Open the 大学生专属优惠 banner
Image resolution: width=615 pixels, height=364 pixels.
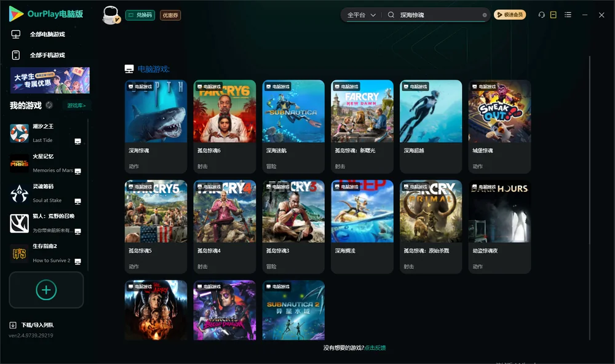coord(50,80)
